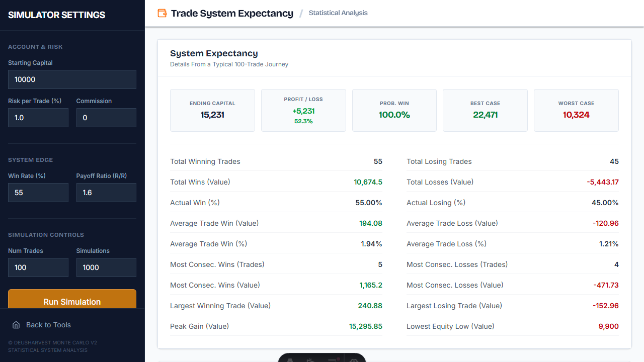Screen dimensions: 644x362
Task: Open the Statistical Analysis breadcrumb item
Action: pos(338,13)
